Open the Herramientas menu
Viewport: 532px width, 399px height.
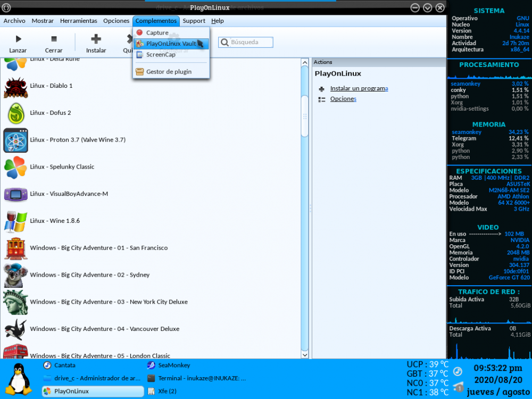(79, 21)
